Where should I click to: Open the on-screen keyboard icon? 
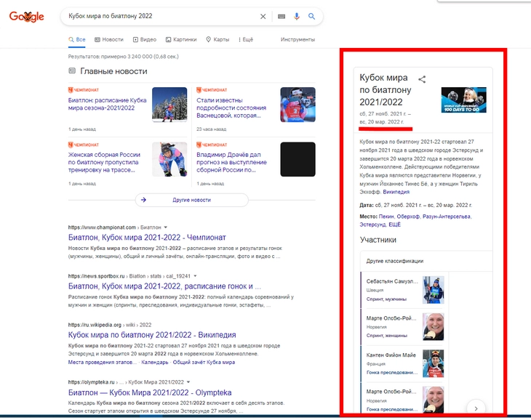[282, 16]
